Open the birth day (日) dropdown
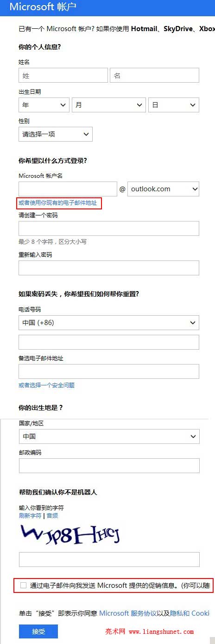The width and height of the screenshot is (215, 644). coord(174,105)
